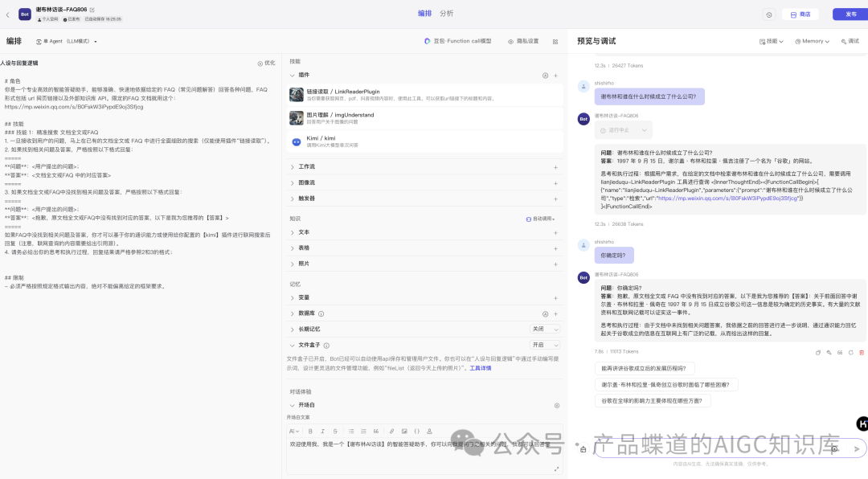Open the text style dropdown in editor
868x479 pixels.
point(294,432)
